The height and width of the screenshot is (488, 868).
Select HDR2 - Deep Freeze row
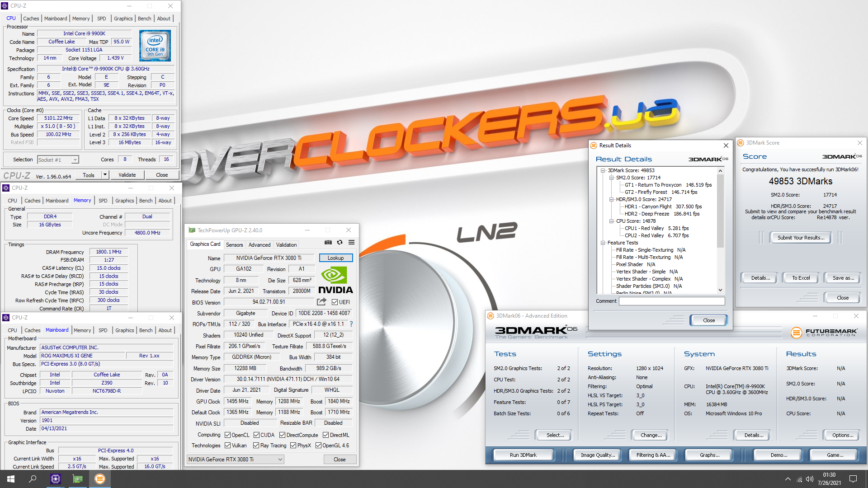click(662, 214)
